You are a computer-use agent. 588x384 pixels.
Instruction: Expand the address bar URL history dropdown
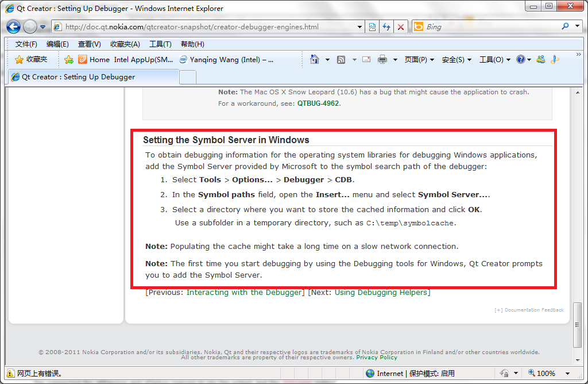pyautogui.click(x=360, y=26)
